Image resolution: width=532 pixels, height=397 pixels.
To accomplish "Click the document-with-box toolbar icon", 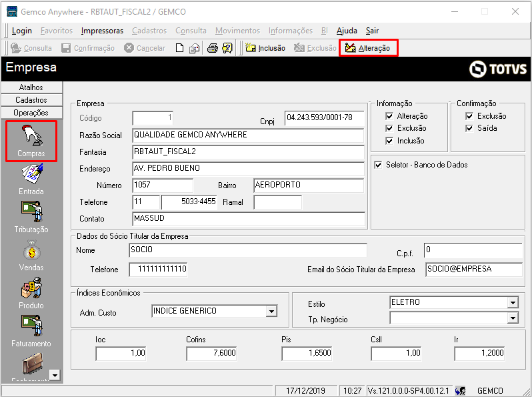I will coord(195,49).
